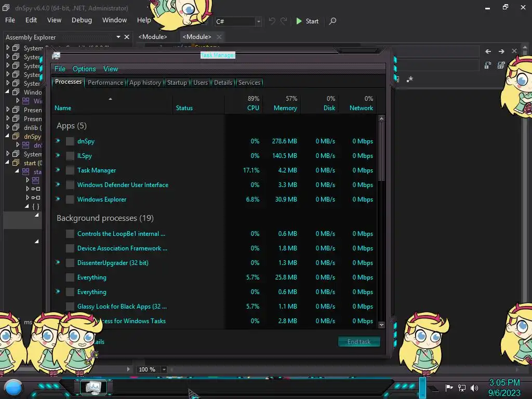Click the Windows Start orb
The height and width of the screenshot is (399, 532).
tap(14, 388)
